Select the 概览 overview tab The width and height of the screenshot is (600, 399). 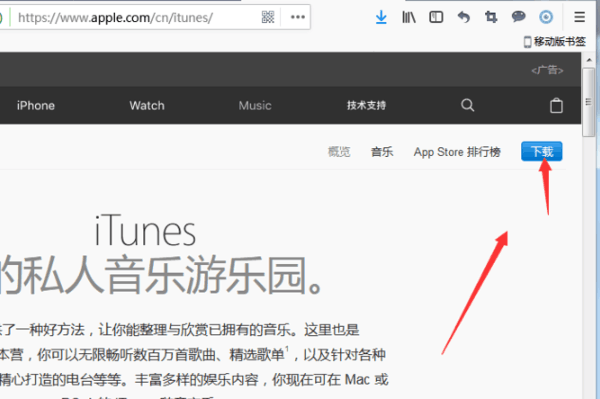(339, 152)
